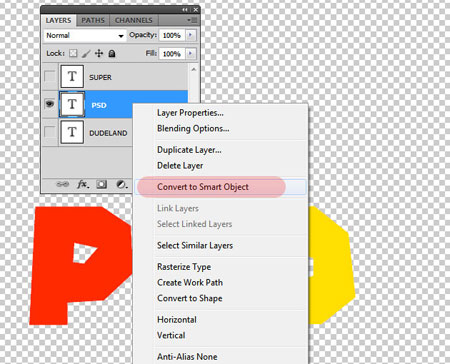The image size is (450, 364).
Task: Close the Layers panel
Action: (x=196, y=10)
